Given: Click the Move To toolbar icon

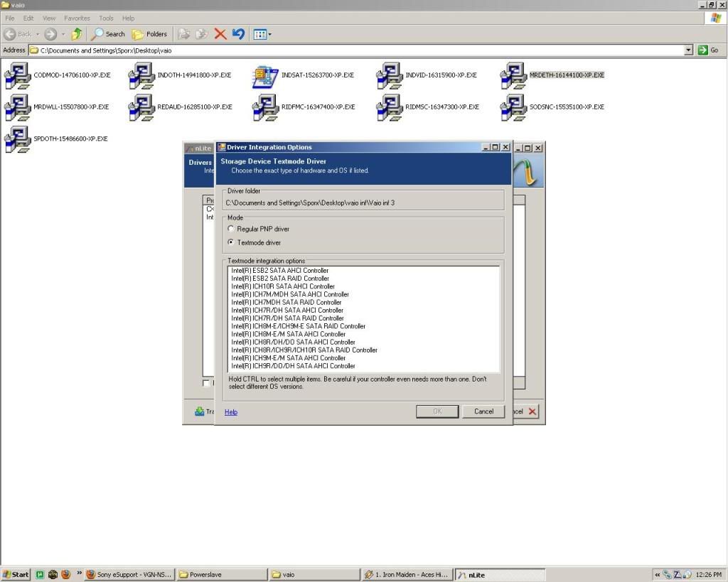Looking at the screenshot, I should (x=184, y=34).
